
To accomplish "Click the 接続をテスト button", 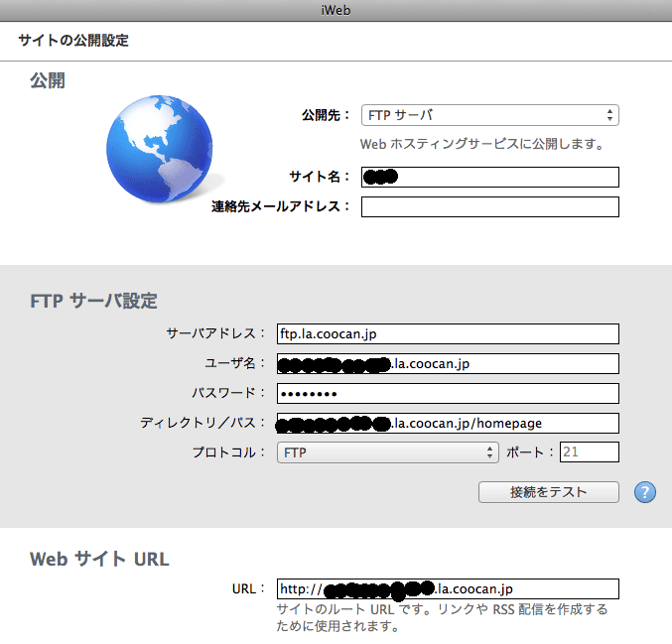I will pos(549,492).
